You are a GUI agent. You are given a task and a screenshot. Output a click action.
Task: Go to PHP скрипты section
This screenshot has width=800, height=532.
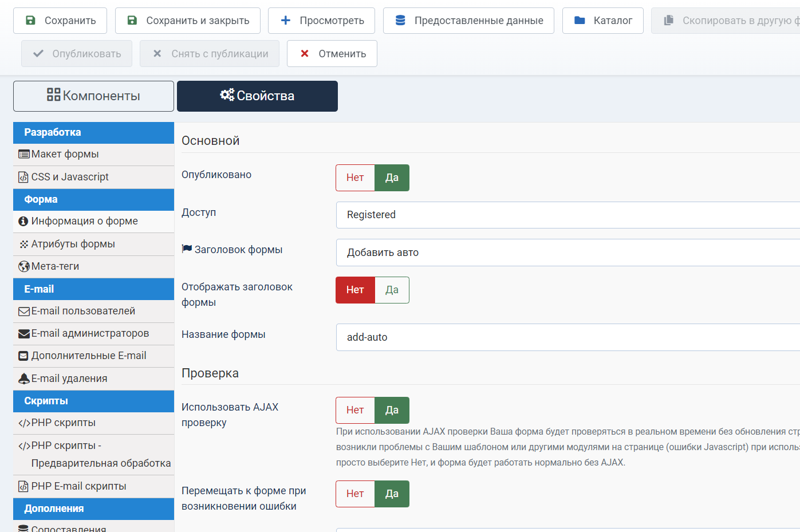click(x=63, y=423)
